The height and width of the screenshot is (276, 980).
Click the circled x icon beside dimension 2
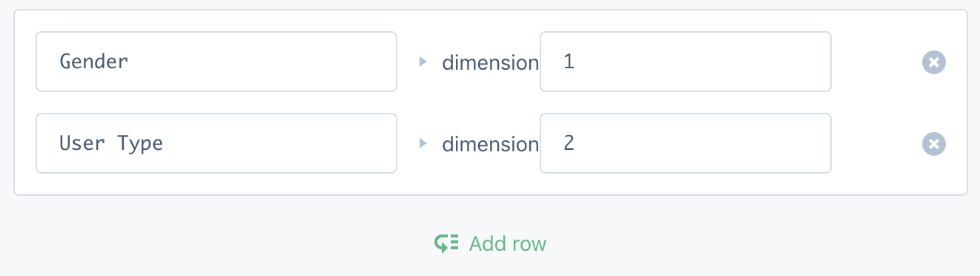933,144
